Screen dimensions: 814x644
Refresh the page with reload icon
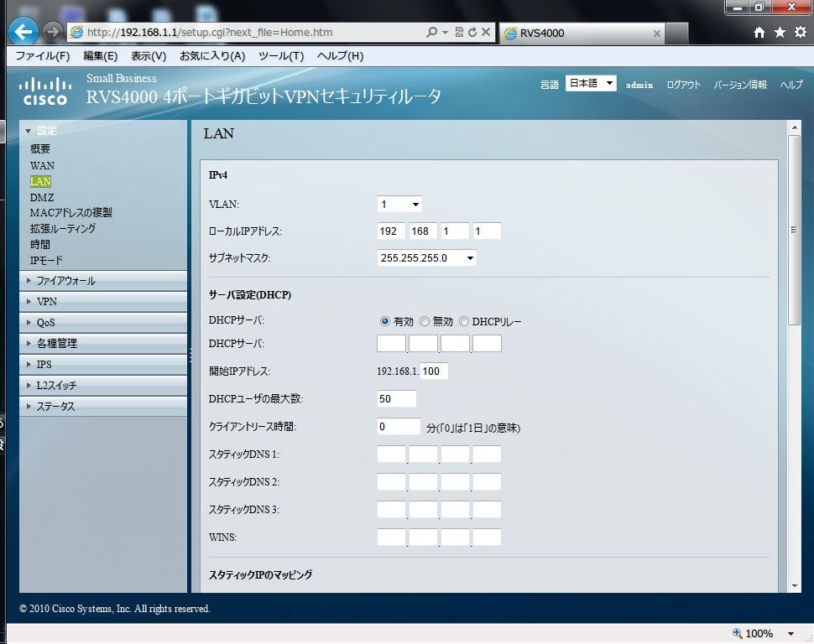(x=472, y=32)
